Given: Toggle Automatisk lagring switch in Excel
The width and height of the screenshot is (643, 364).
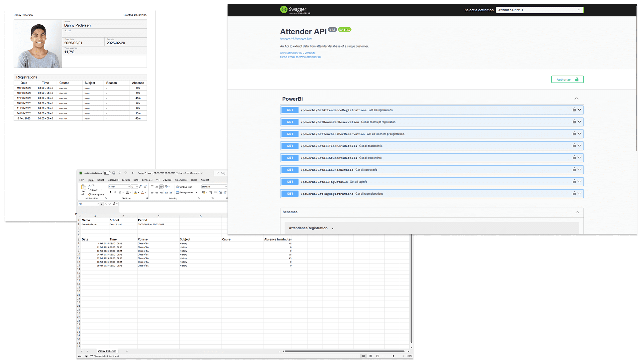Looking at the screenshot, I should click(x=107, y=173).
